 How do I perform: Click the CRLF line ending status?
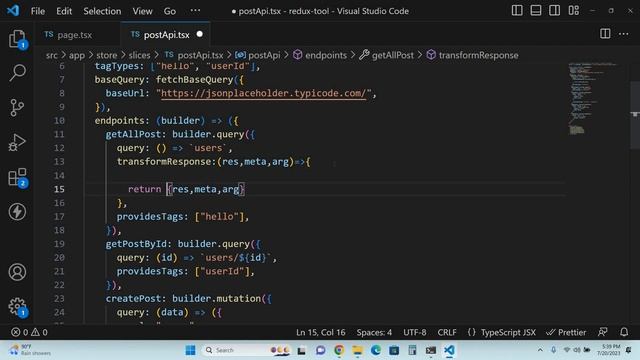click(447, 332)
